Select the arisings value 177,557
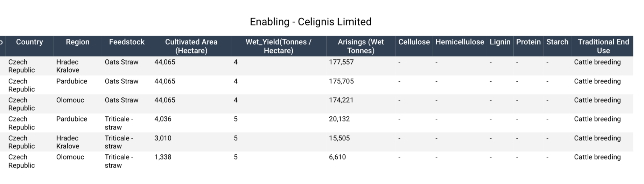This screenshot has width=644, height=184. (341, 62)
